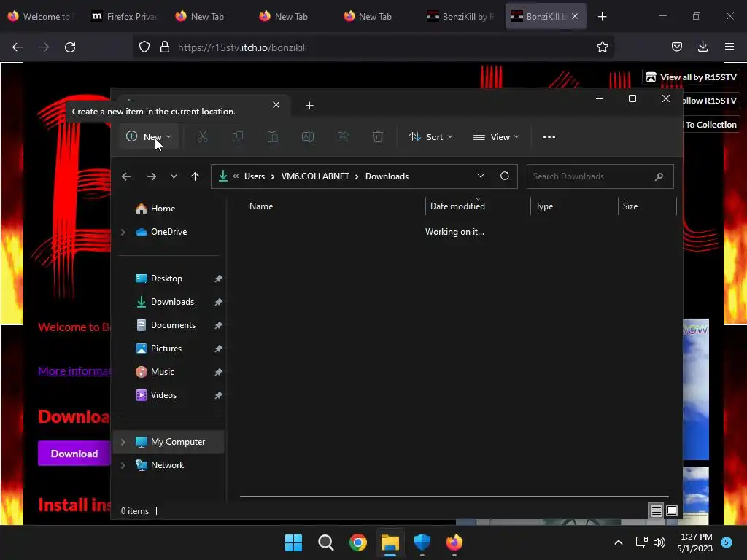This screenshot has height=560, width=747.
Task: Expand the OneDrive tree node
Action: click(123, 232)
